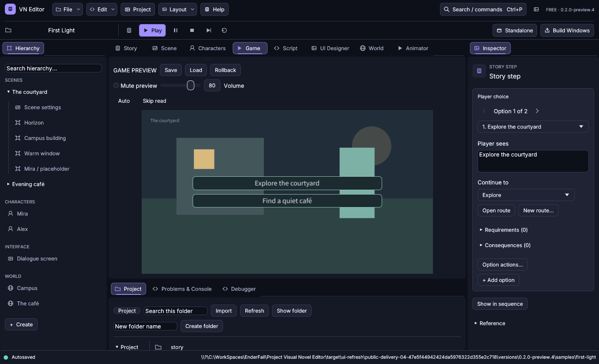
Task: Open the '1. Explore the courtyard' option dropdown
Action: click(533, 127)
